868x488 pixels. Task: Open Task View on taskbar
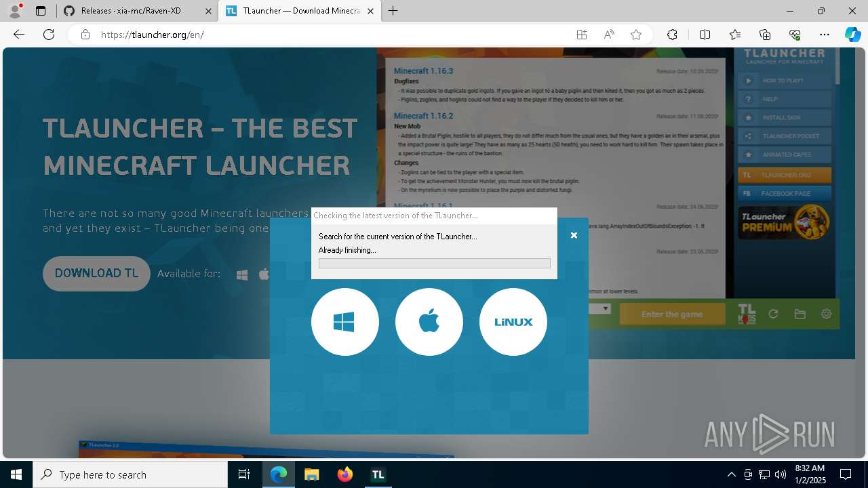244,474
